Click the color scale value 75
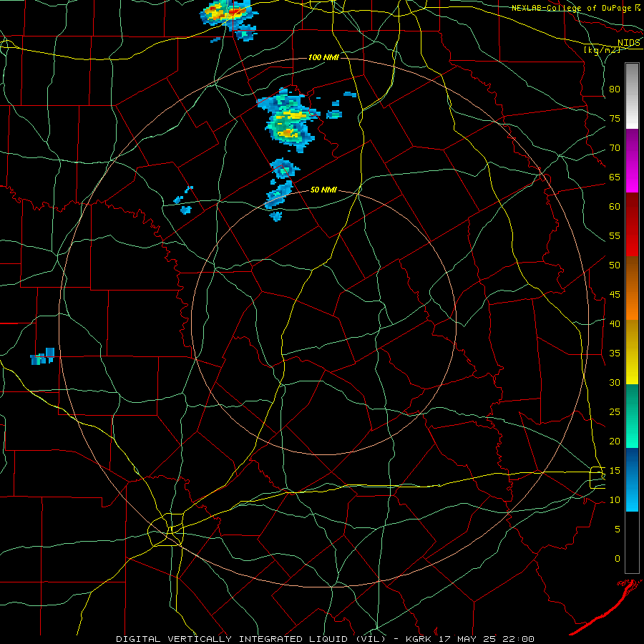The height and width of the screenshot is (644, 644). coord(615,118)
